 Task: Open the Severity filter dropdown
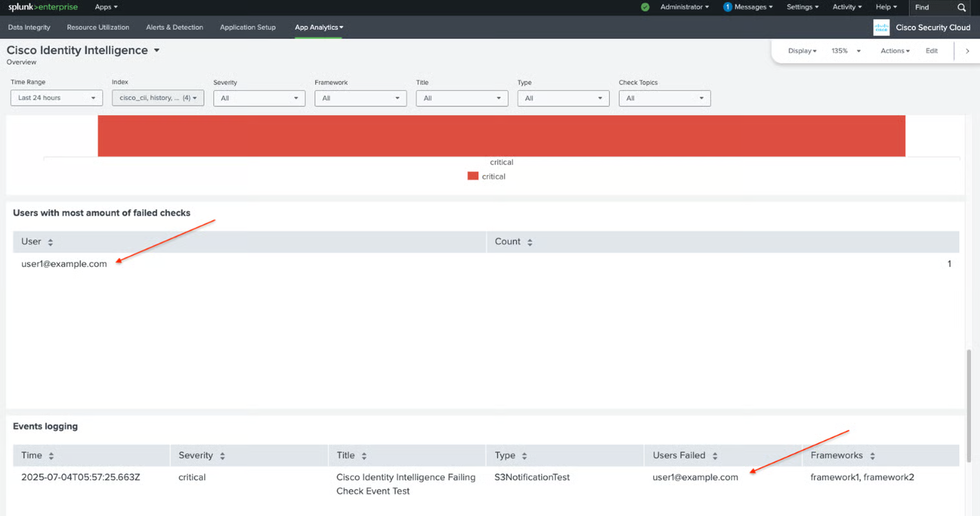[x=259, y=98]
